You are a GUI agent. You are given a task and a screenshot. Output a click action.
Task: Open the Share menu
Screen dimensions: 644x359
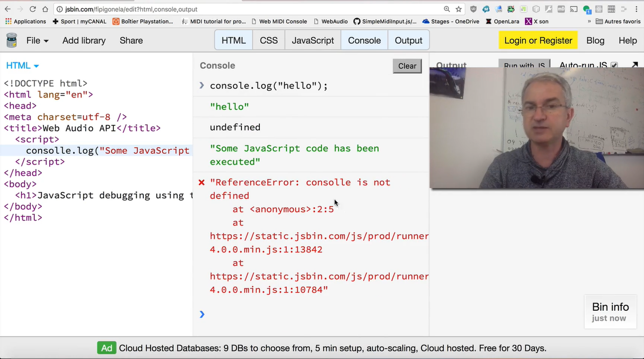131,41
